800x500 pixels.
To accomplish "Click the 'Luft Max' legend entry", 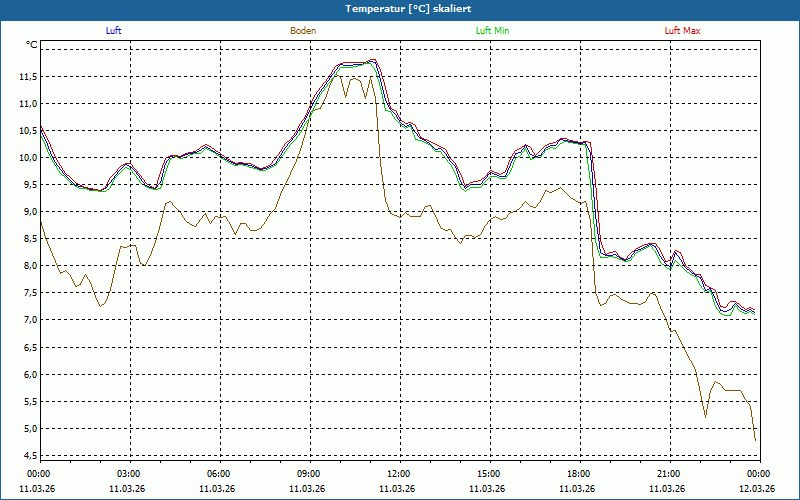I will [x=682, y=31].
